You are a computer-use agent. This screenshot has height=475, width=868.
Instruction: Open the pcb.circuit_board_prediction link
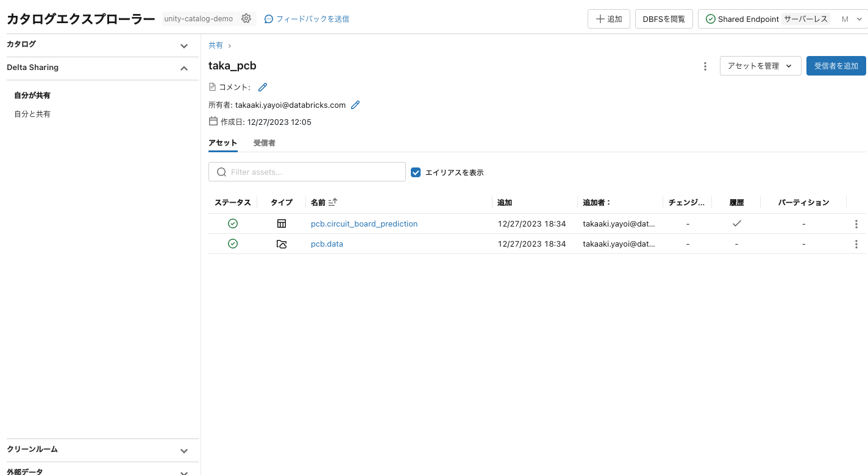[x=364, y=223]
